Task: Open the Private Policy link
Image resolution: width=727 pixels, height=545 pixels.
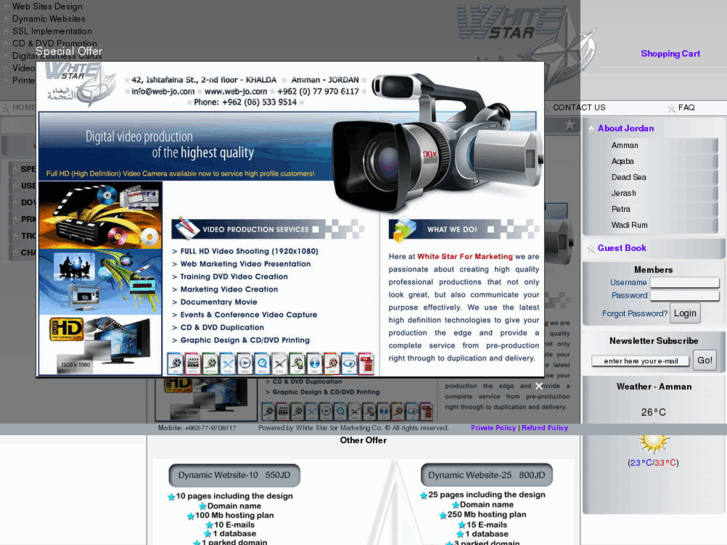Action: click(x=493, y=428)
